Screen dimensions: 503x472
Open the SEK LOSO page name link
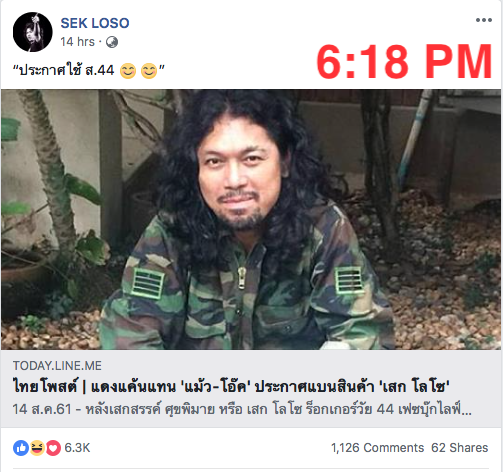pyautogui.click(x=95, y=23)
